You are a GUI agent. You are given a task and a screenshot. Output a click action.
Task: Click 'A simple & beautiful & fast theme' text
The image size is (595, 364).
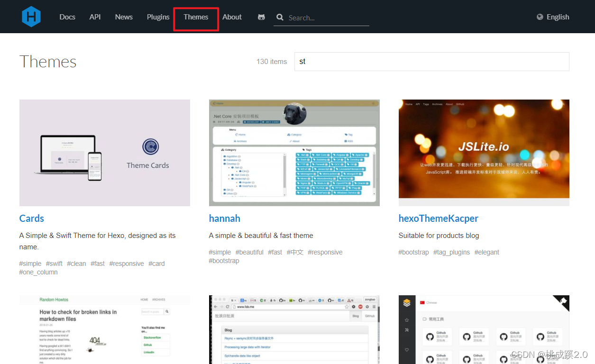click(261, 236)
